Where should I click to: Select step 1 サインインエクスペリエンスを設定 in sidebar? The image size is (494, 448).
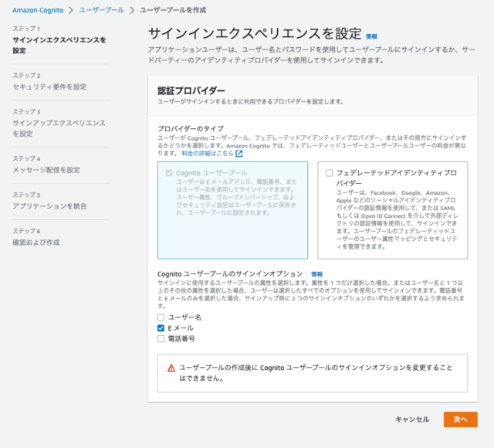[x=59, y=45]
